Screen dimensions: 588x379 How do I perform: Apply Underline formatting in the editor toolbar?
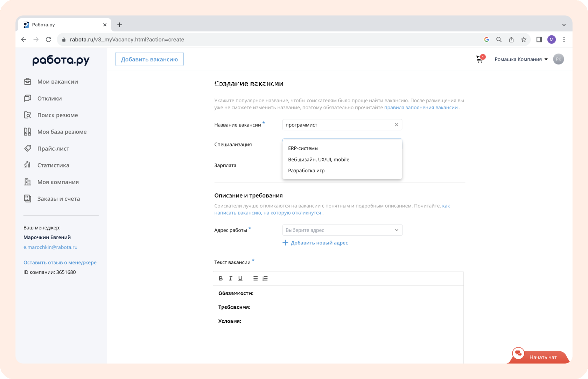240,278
